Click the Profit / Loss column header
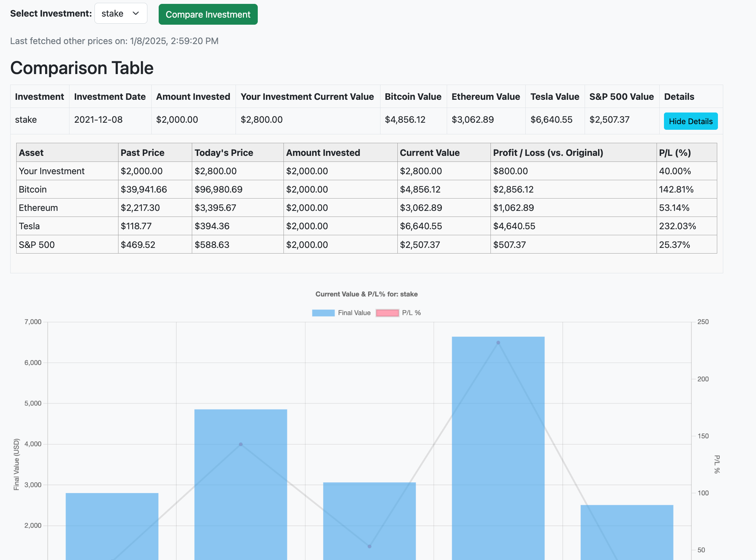 548,153
